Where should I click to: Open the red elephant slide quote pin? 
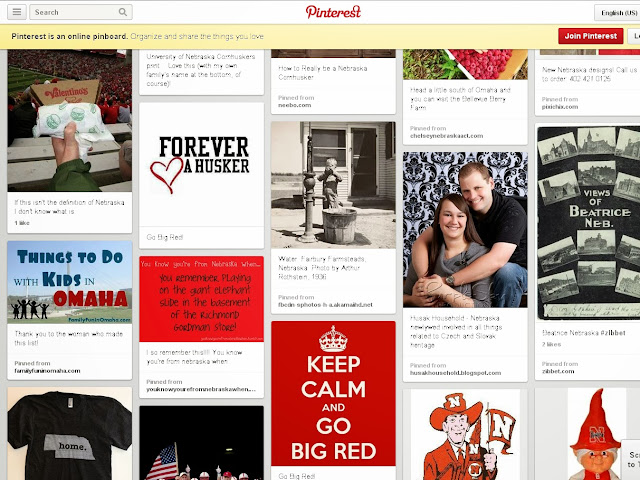202,299
